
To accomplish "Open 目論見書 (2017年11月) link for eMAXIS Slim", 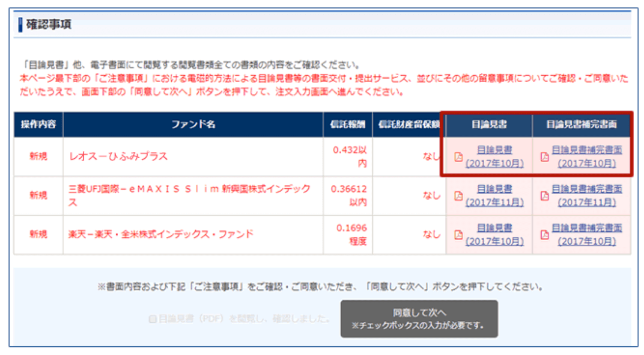I will (x=495, y=195).
